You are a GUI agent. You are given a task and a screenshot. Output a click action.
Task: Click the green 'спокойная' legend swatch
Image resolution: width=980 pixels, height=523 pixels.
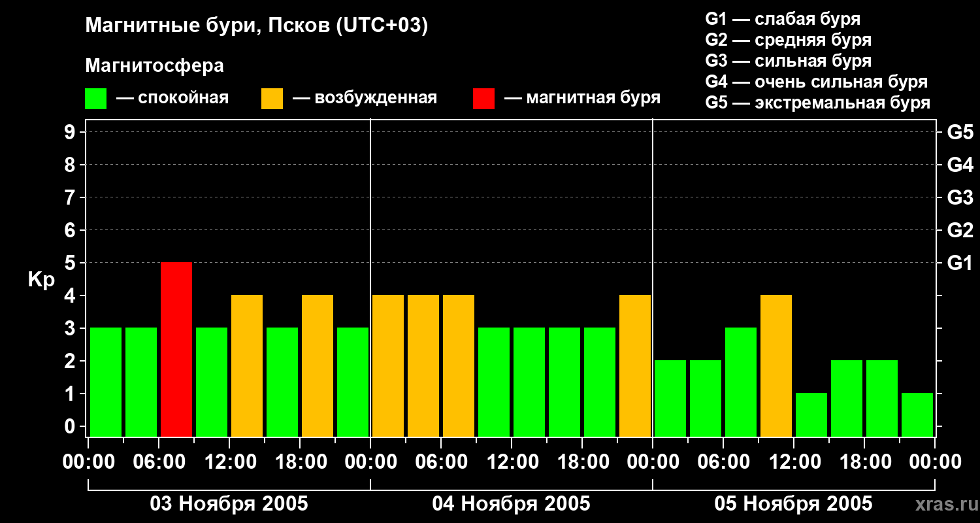95,99
